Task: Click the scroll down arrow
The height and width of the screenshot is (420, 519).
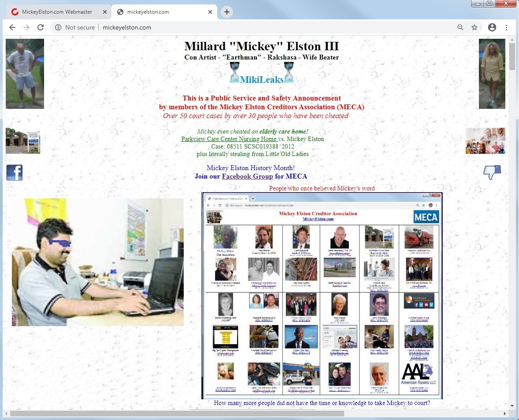Action: pyautogui.click(x=512, y=405)
